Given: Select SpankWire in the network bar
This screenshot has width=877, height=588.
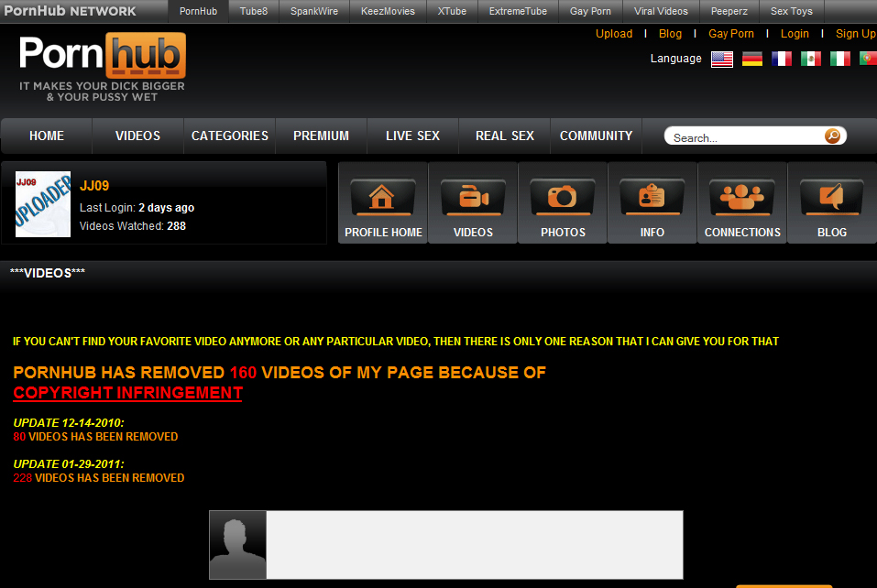Looking at the screenshot, I should (x=314, y=11).
